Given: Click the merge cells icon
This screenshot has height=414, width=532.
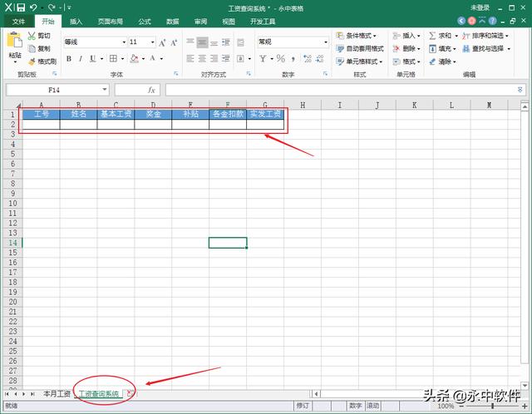Looking at the screenshot, I should [240, 59].
